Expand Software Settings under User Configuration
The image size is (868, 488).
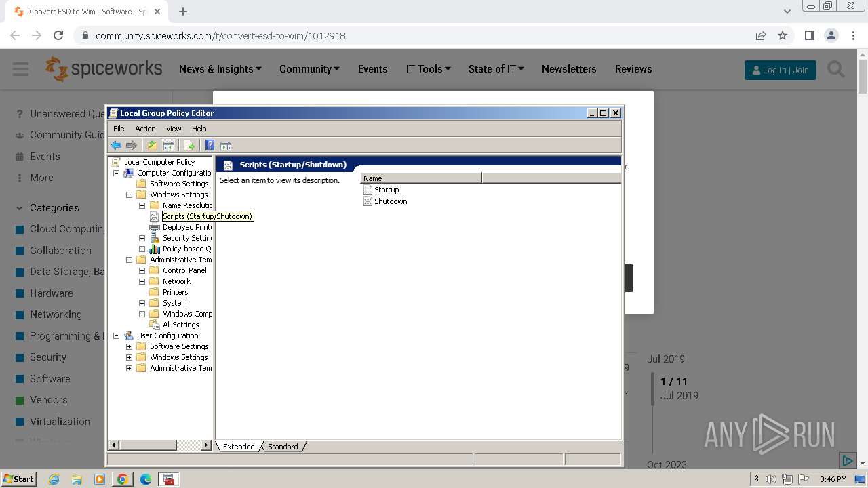point(129,346)
